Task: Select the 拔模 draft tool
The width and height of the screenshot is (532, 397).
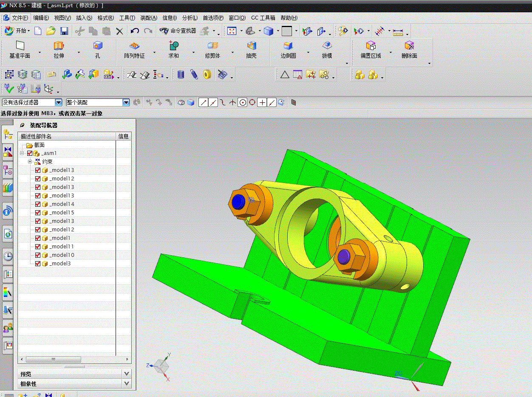Action: (x=327, y=50)
